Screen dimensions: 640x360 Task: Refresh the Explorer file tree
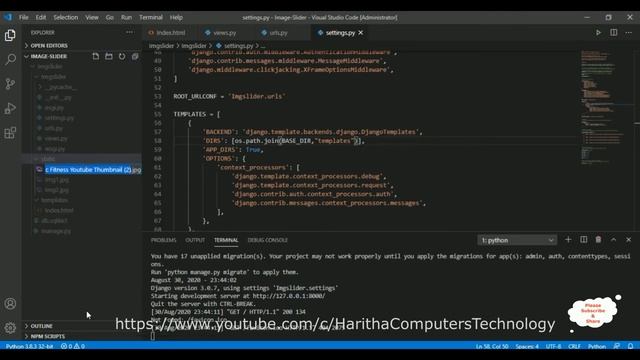(122, 56)
